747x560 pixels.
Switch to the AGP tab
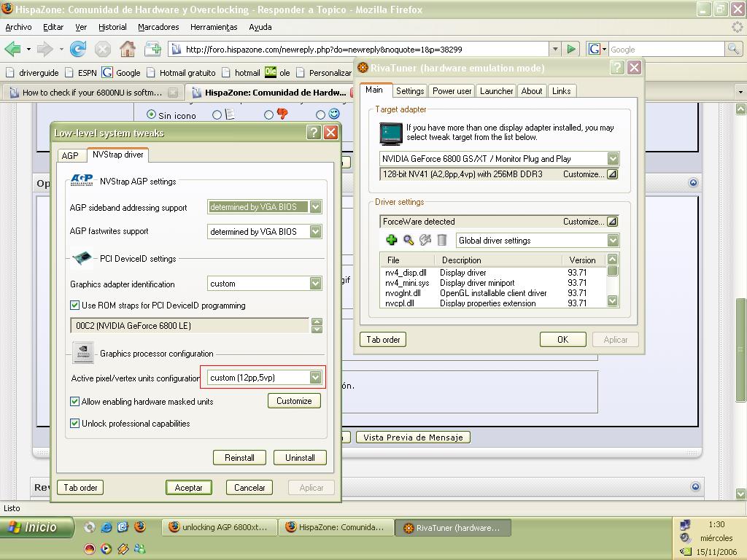pyautogui.click(x=70, y=155)
